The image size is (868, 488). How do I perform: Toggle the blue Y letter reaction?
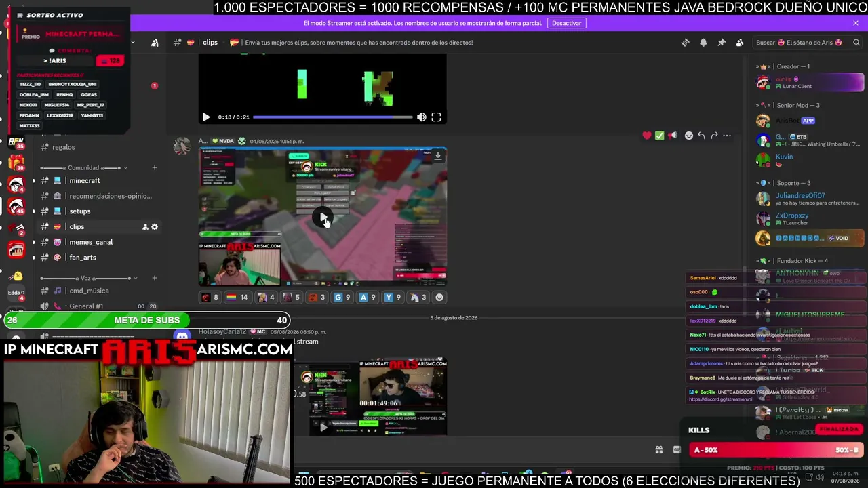(x=393, y=297)
